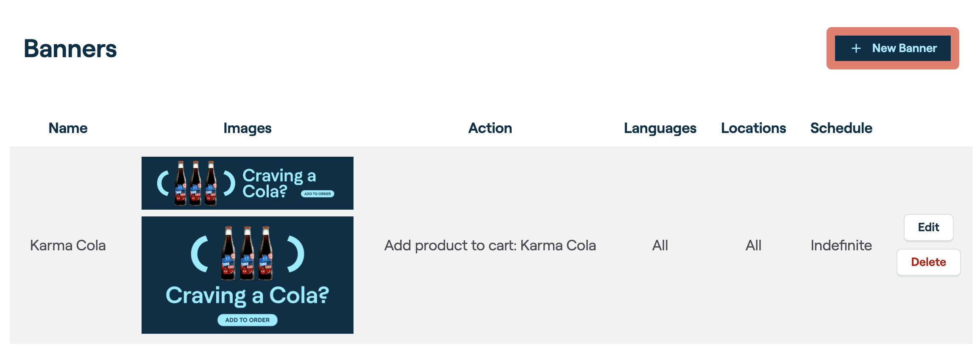Open the wide Craving a Cola banner image

[247, 183]
